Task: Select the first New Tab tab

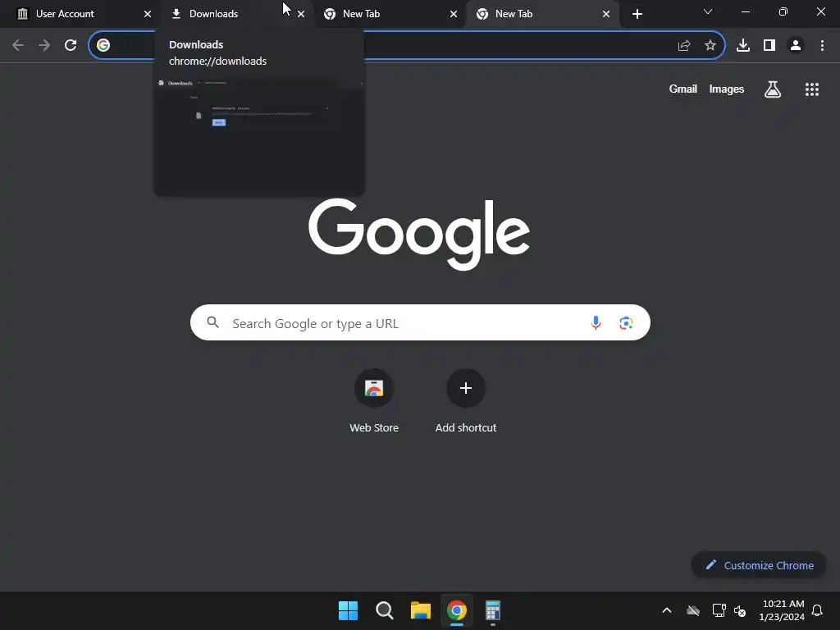Action: point(389,14)
